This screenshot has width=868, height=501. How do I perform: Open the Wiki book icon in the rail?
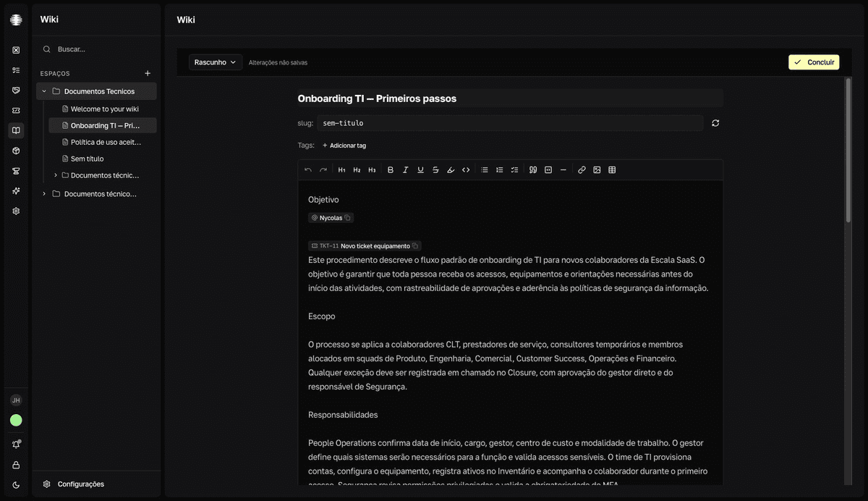(x=16, y=130)
